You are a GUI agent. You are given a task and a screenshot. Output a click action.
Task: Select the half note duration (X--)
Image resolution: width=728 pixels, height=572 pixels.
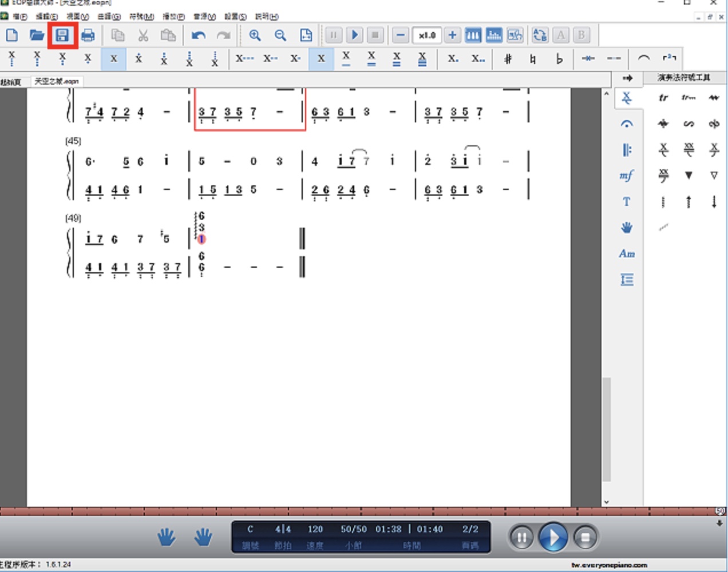[x=270, y=58]
